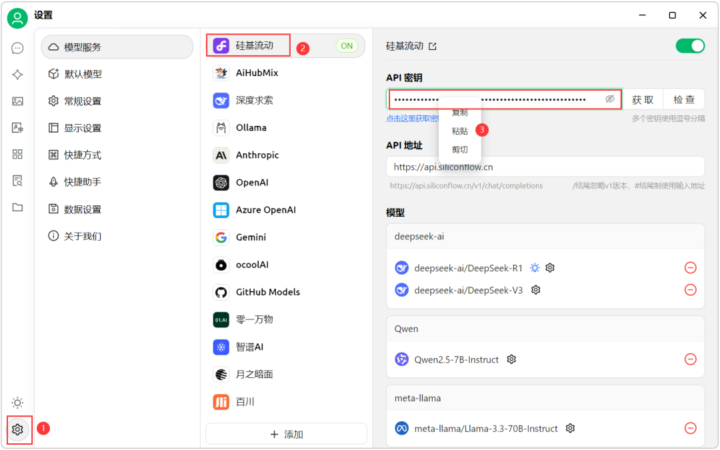Screen dimensions: 720x450
Task: Select the OpenAI provider
Action: (285, 182)
